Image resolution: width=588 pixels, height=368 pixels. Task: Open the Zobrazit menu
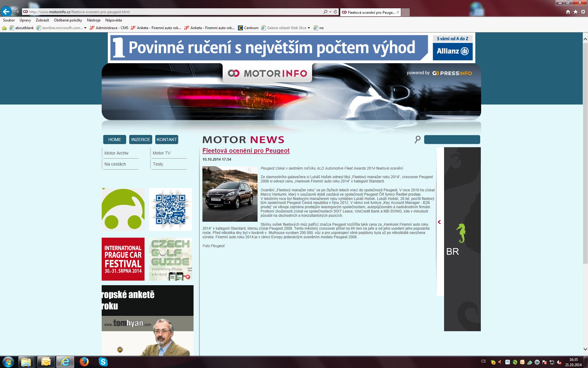[x=42, y=20]
